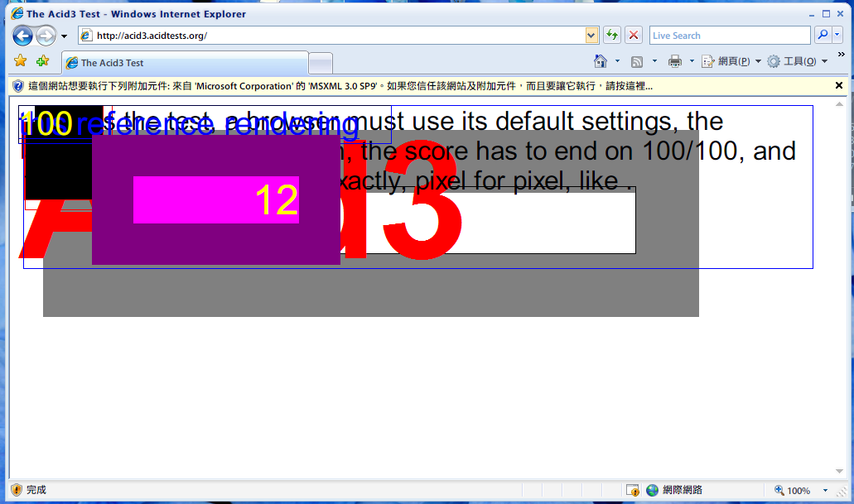Expand the address bar history dropdown
854x504 pixels.
coord(591,36)
